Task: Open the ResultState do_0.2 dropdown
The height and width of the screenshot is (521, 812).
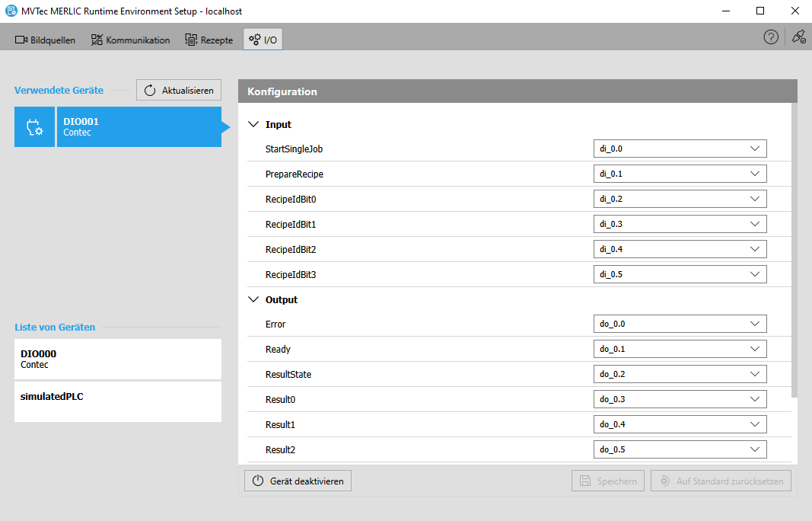Action: pos(680,374)
